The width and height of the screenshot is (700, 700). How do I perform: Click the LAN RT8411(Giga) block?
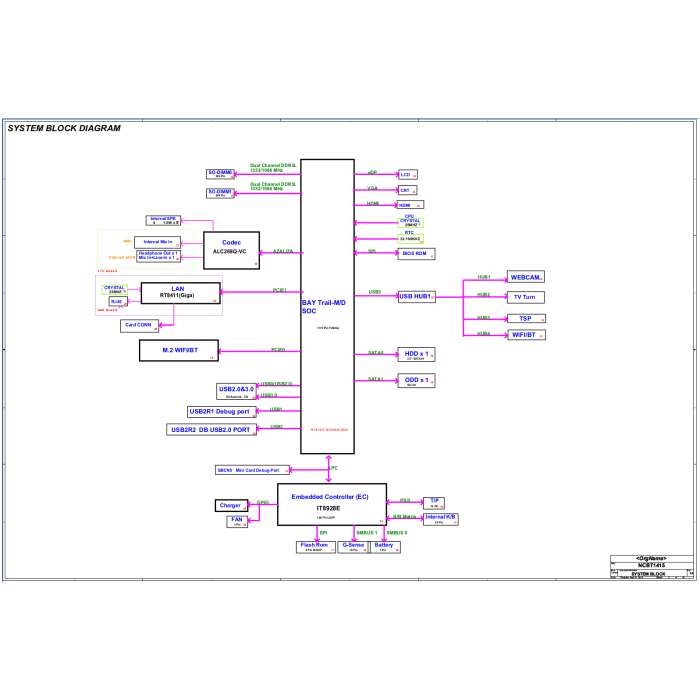point(180,293)
